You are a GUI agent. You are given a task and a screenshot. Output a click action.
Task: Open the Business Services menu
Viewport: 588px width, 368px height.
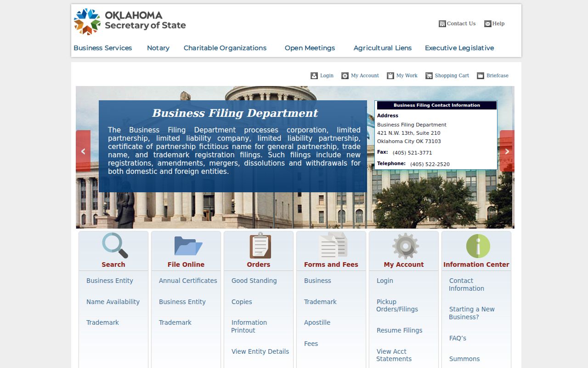click(103, 48)
